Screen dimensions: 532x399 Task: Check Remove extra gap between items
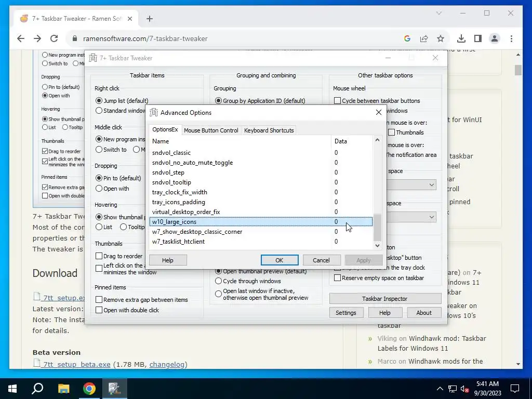point(99,300)
